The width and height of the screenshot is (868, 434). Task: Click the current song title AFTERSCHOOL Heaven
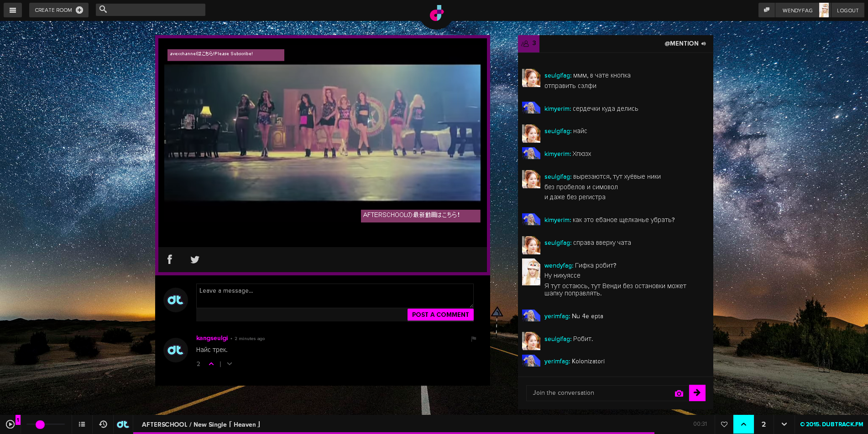[201, 424]
